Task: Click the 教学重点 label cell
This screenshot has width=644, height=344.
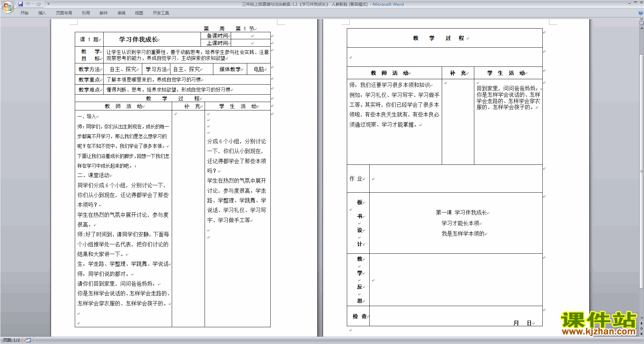Action: (x=89, y=80)
